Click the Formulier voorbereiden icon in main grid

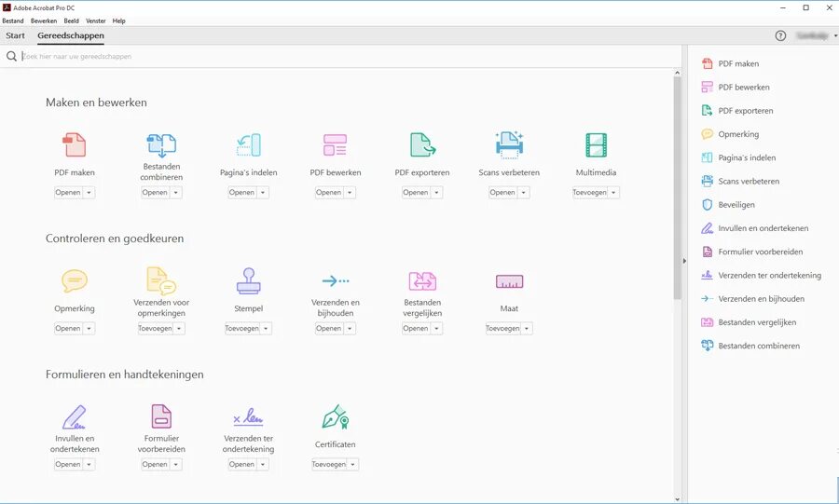161,416
